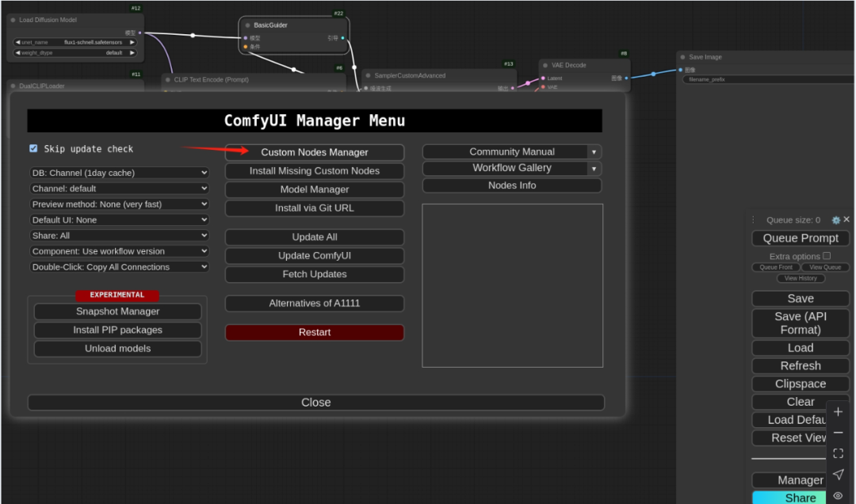Click Unload models

pos(117,349)
